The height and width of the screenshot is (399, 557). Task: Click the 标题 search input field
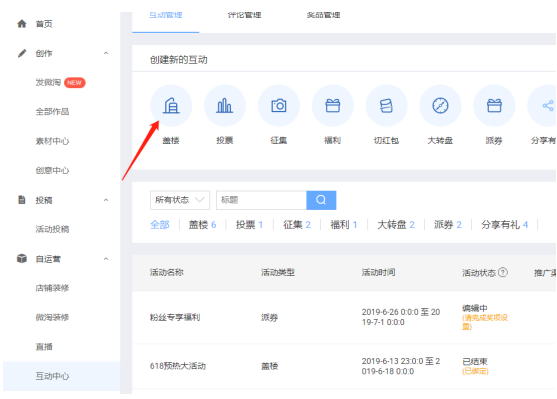pyautogui.click(x=261, y=200)
